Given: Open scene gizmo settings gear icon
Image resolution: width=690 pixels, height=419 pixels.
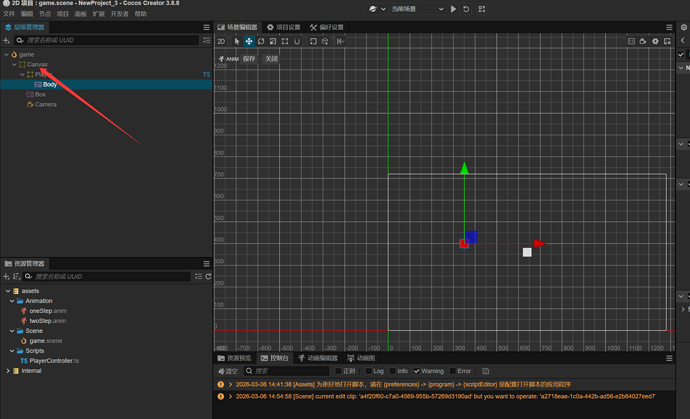Looking at the screenshot, I should (x=655, y=42).
